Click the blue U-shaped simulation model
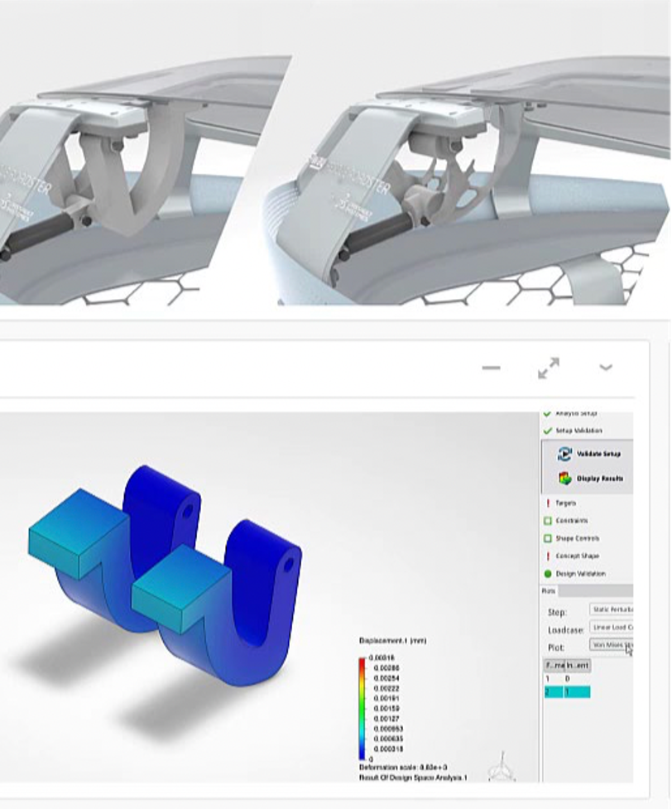 click(x=165, y=575)
